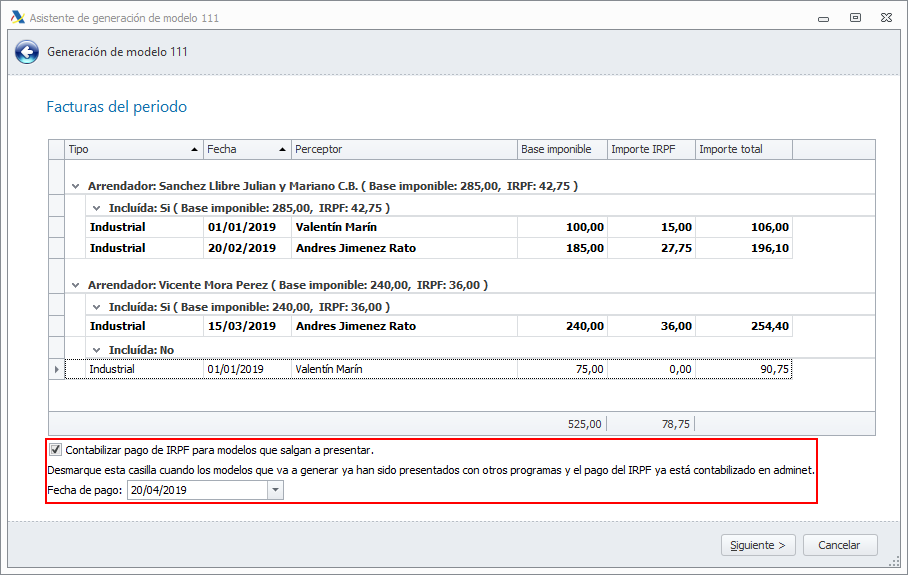This screenshot has height=575, width=908.
Task: Collapse the Incluída: No group
Action: click(x=96, y=350)
